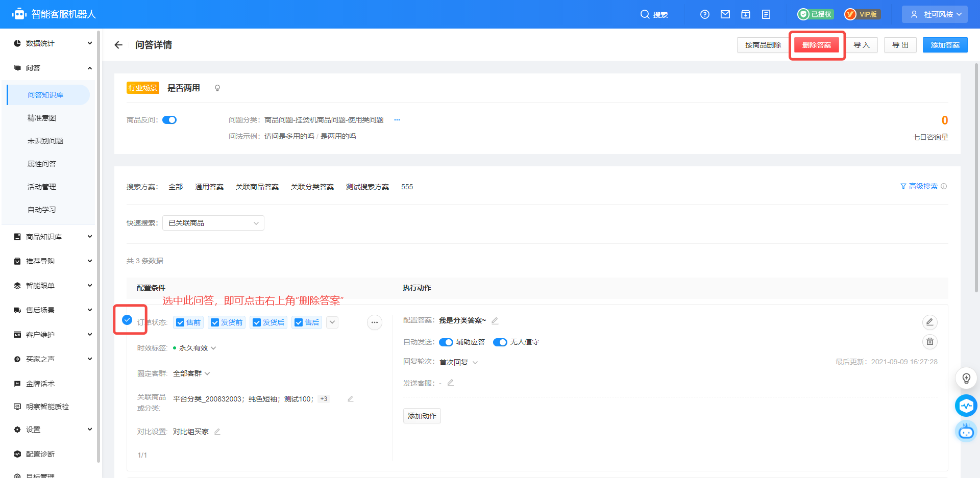The width and height of the screenshot is (980, 478).
Task: Toggle the 无人值守 switch
Action: click(x=500, y=342)
